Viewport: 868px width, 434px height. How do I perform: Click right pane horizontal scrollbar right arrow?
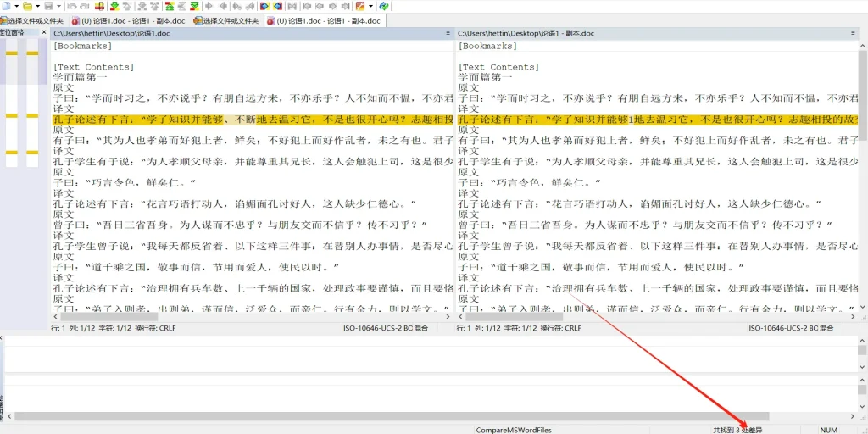pos(853,317)
